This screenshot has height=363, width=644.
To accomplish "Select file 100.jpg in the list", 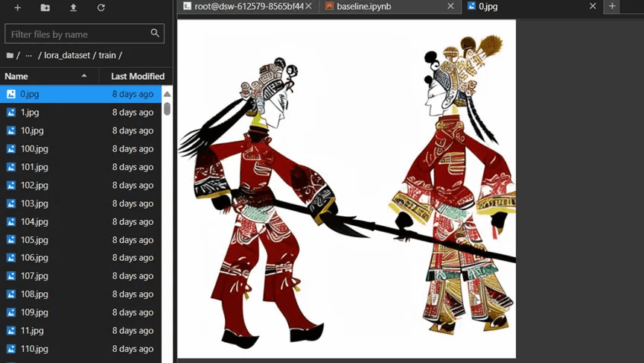I will (x=80, y=149).
